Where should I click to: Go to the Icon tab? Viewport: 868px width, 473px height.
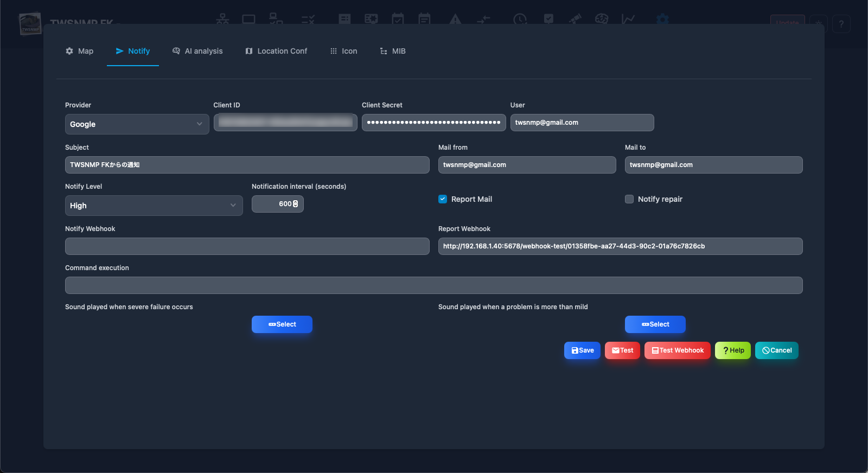[343, 51]
